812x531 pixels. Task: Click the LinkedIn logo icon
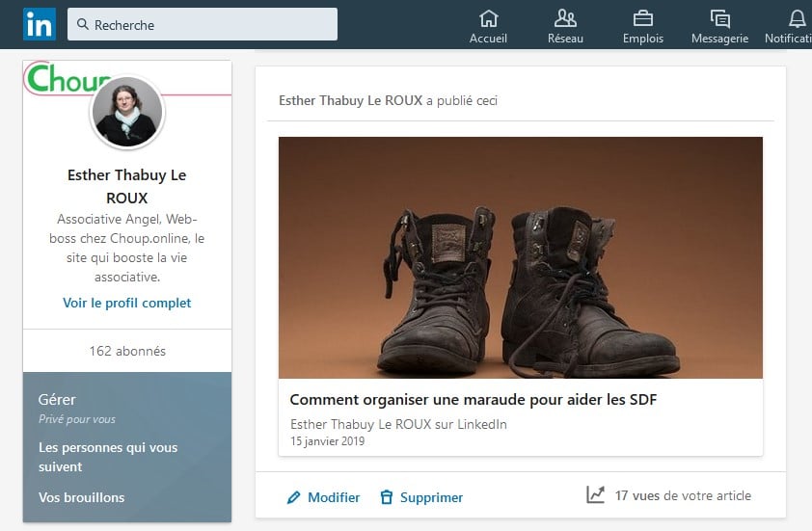(x=40, y=24)
